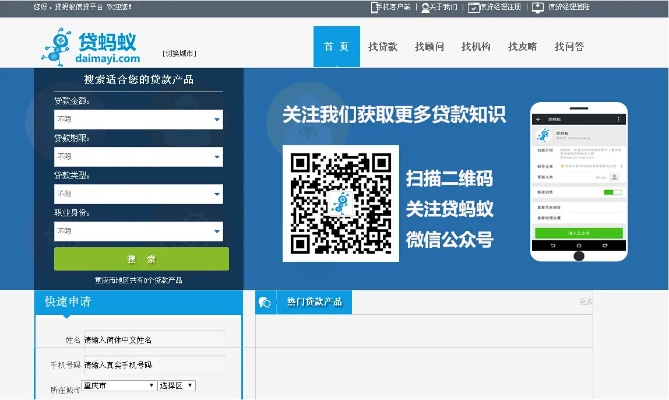Viewport: 669px width, 400px height.
Task: Click the 关注贷蚂蚁 banner text
Action: pos(449,209)
